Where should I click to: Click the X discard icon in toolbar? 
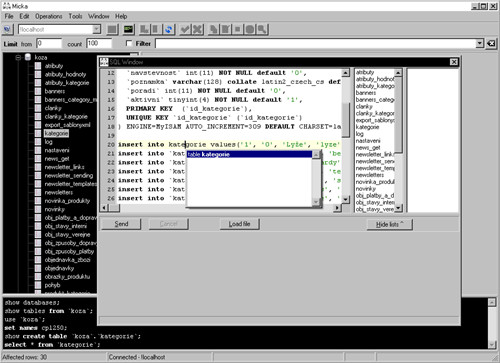coord(197,29)
